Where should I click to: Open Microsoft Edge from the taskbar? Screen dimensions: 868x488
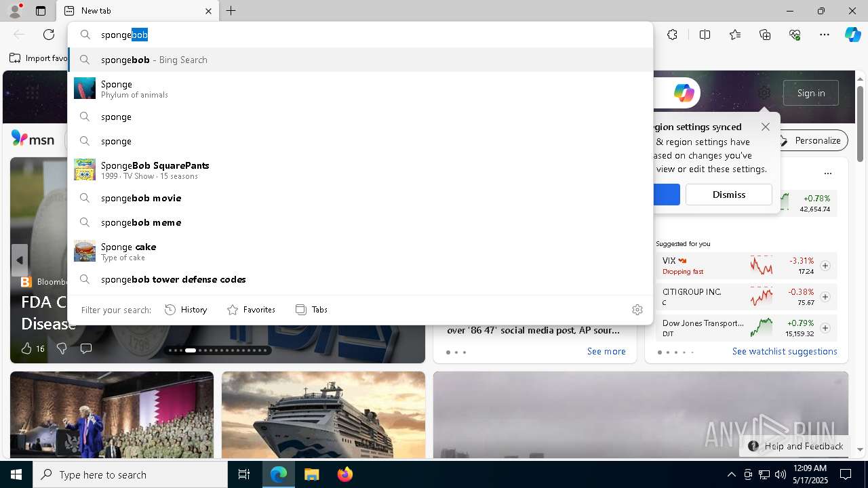pyautogui.click(x=279, y=474)
